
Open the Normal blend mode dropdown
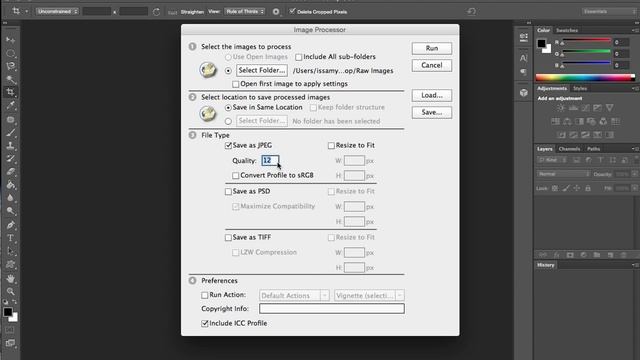click(564, 174)
